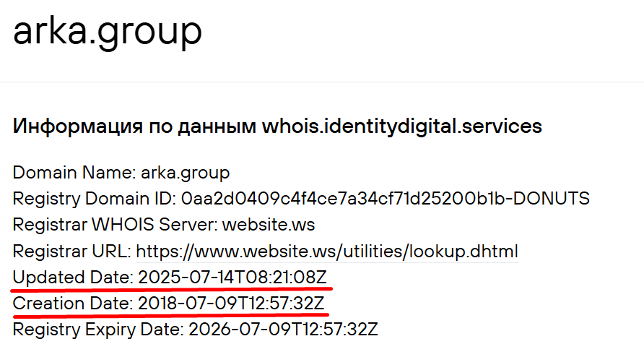Select the 2026-07-09T12:57:32Z expiry timestamp
644x344 pixels.
(x=283, y=330)
